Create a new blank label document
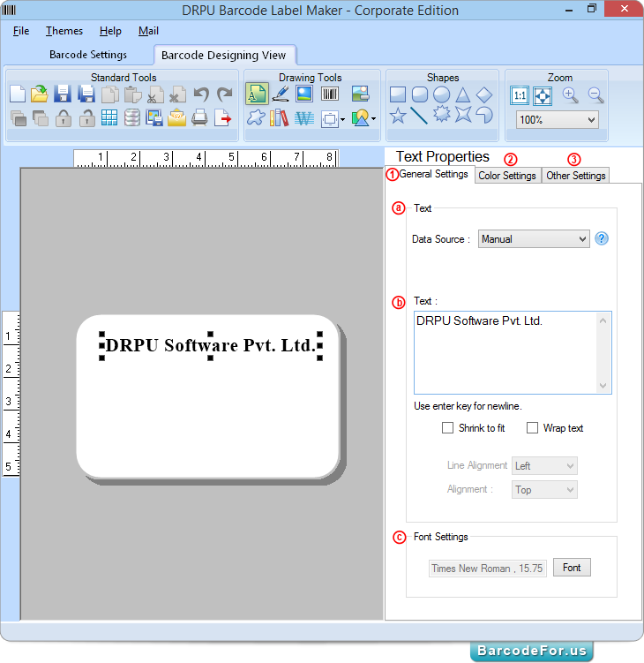Screen dimensions: 644x663 tap(18, 94)
